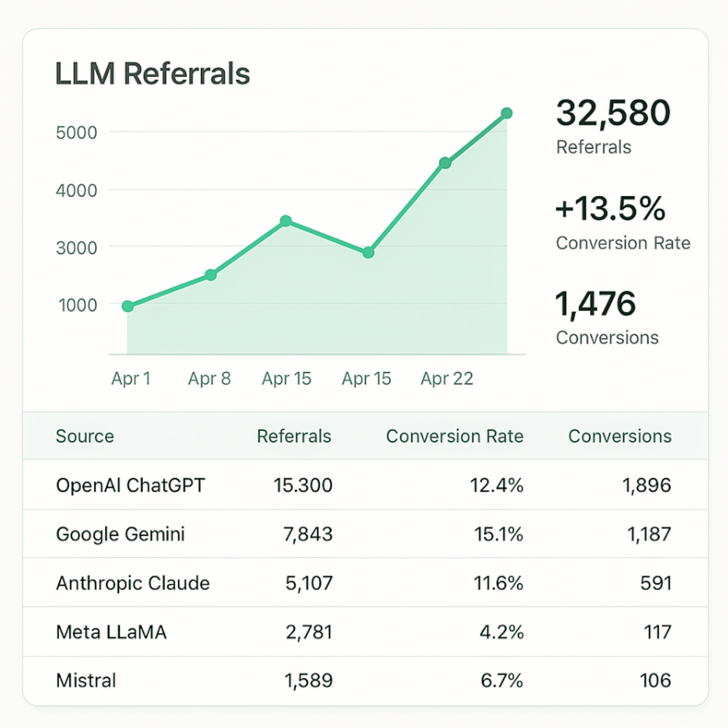Click Claude's 5,107 referrals cell
728x728 pixels.
pyautogui.click(x=309, y=583)
